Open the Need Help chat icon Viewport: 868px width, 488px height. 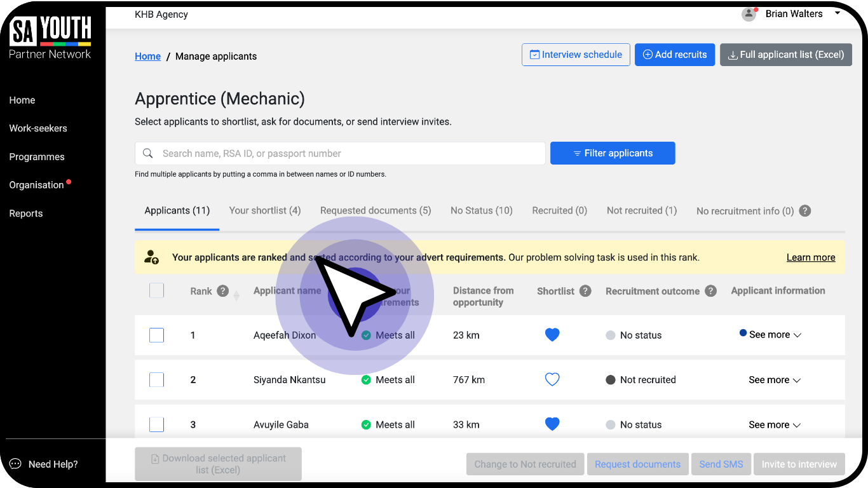(x=15, y=464)
